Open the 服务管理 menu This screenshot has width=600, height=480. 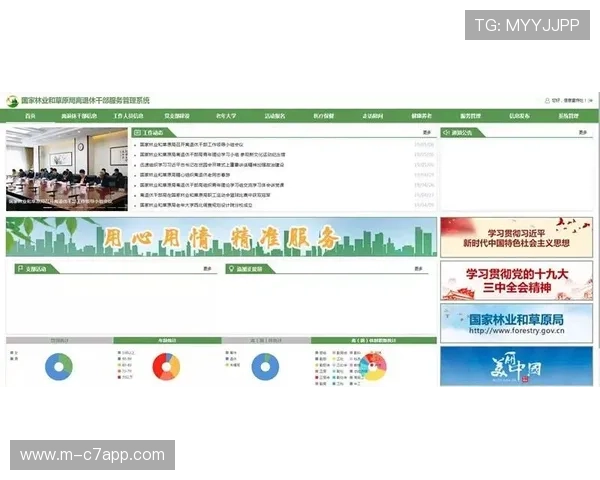point(470,116)
